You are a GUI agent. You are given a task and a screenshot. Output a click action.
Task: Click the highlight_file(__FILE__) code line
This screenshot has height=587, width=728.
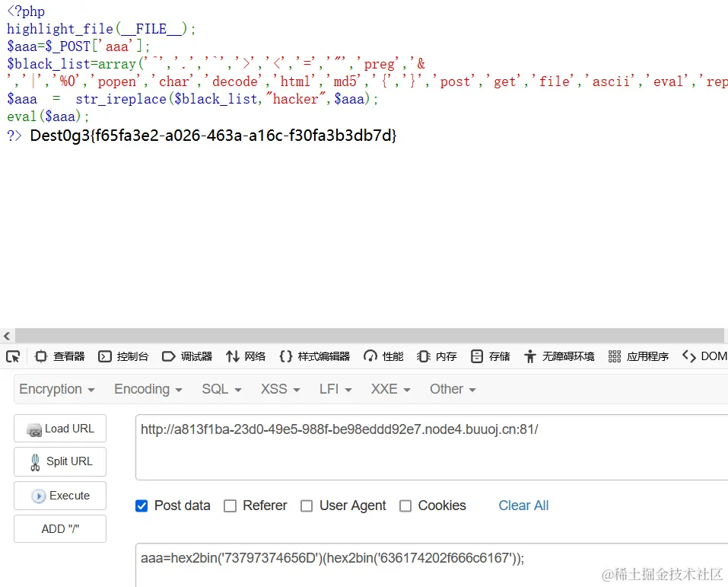pos(101,29)
